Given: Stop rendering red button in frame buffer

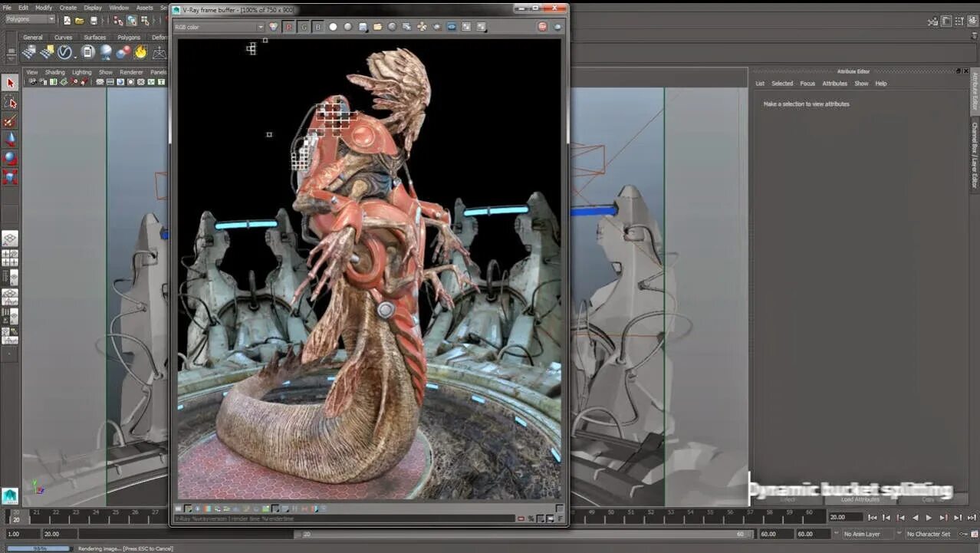Looking at the screenshot, I should pyautogui.click(x=543, y=27).
